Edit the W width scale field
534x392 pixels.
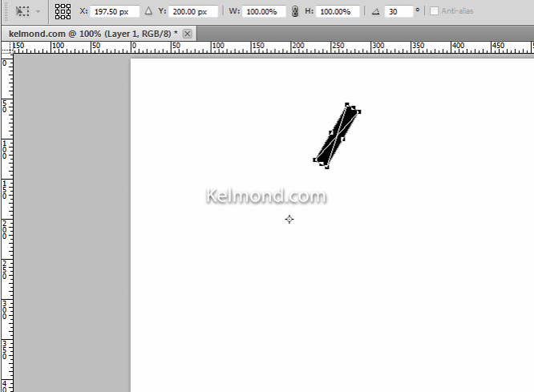pos(264,11)
